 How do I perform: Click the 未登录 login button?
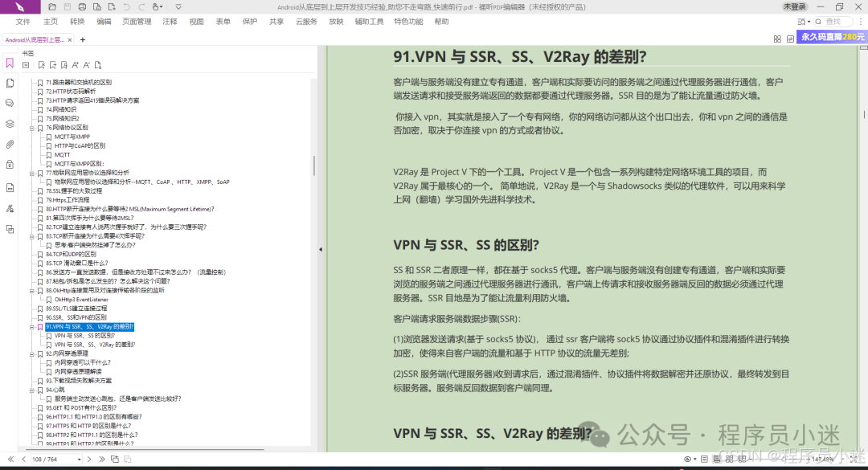[x=795, y=6]
